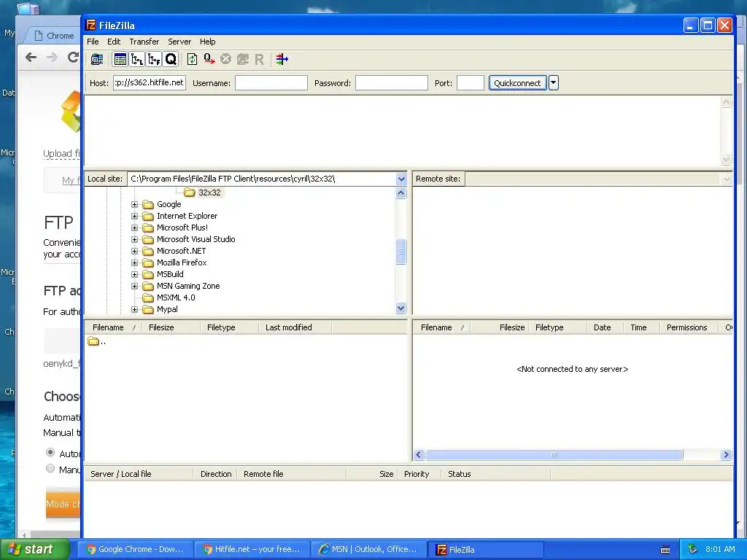Click the orange Mode change button in Chrome
This screenshot has height=560, width=747.
coord(63,503)
